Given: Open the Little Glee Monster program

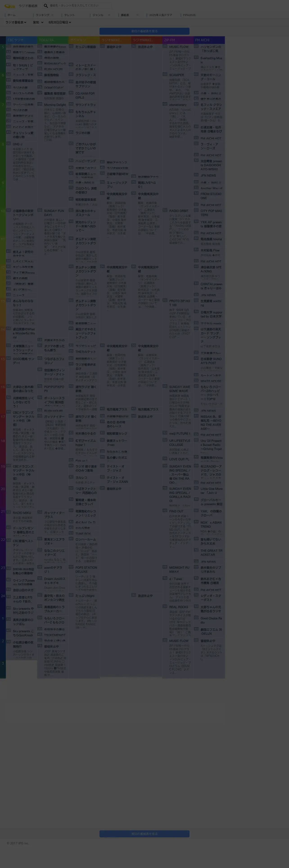Looking at the screenshot, I should [x=212, y=491].
